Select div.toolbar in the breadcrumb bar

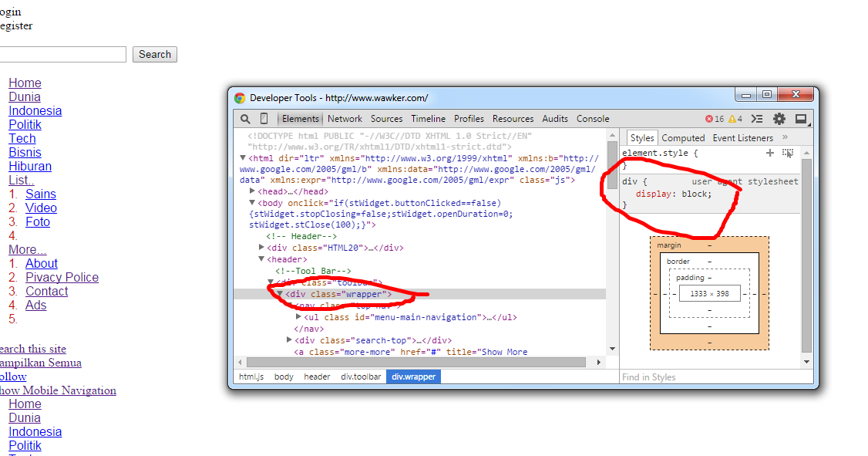tap(361, 377)
